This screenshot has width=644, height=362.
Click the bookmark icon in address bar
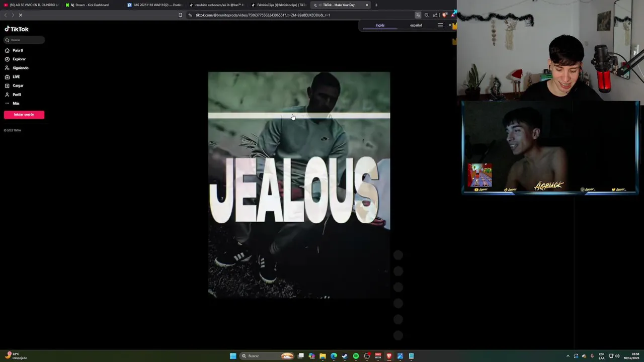point(180,15)
